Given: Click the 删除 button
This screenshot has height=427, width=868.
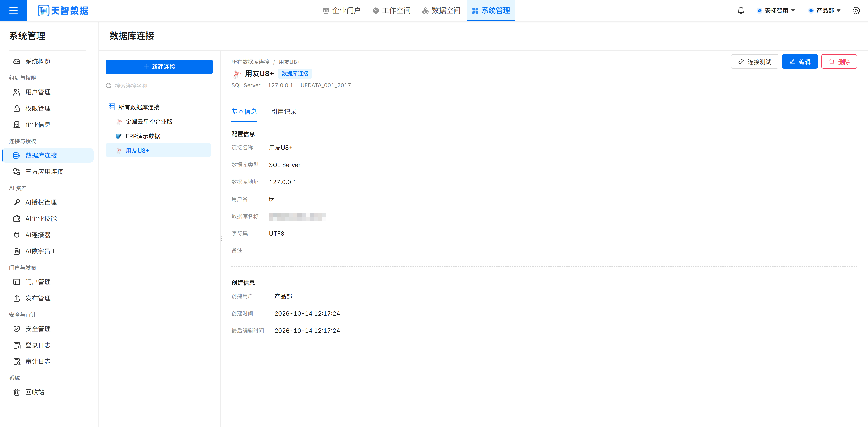Looking at the screenshot, I should (x=839, y=62).
